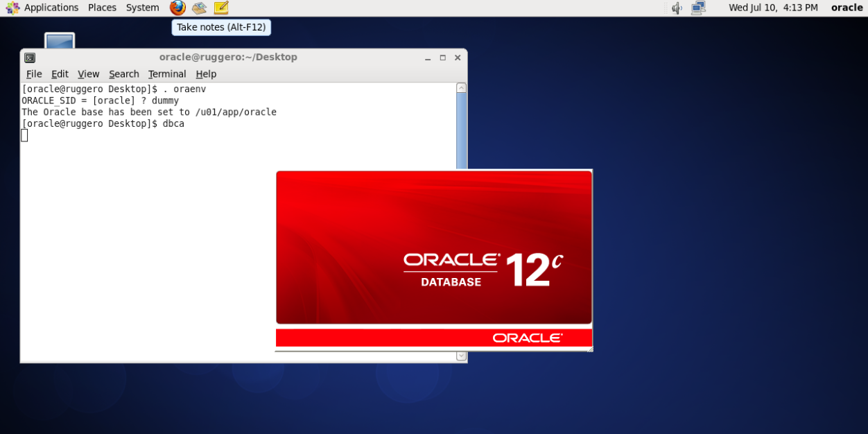868x434 pixels.
Task: Open the Take notes applet icon
Action: (221, 8)
